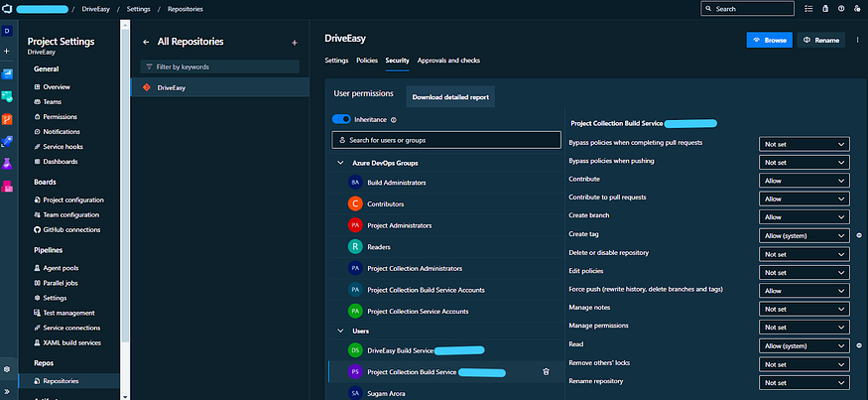Switch to the Settings tab
Image resolution: width=868 pixels, height=400 pixels.
pos(336,61)
